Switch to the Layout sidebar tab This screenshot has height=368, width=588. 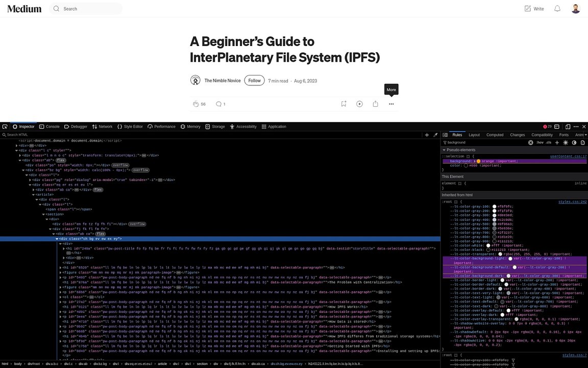(x=474, y=135)
